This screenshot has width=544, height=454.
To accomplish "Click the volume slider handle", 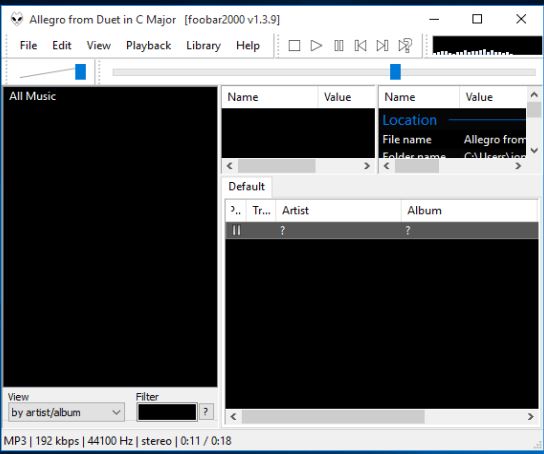I will click(80, 72).
